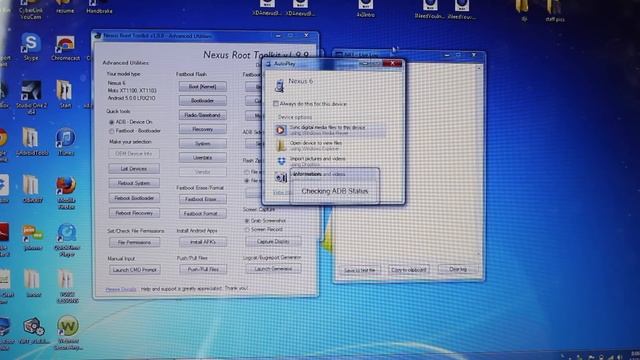Image resolution: width=640 pixels, height=360 pixels.
Task: Click Clear log in the log window
Action: pyautogui.click(x=458, y=269)
